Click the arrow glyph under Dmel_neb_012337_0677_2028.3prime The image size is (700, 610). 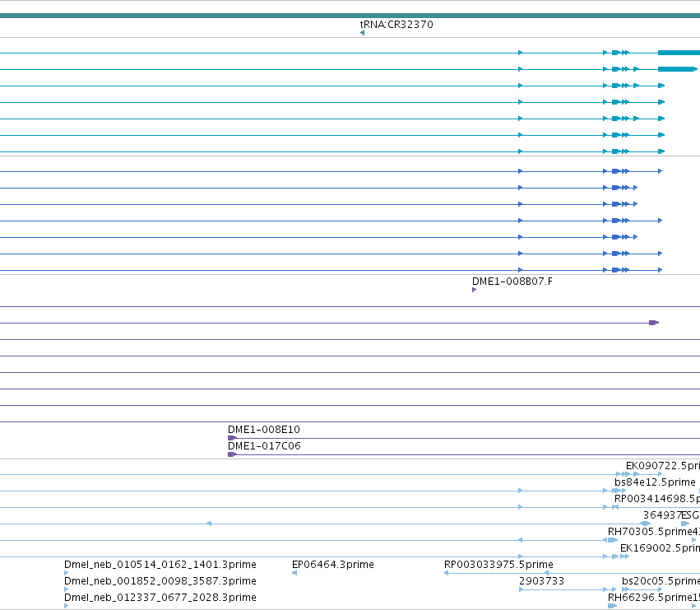(66, 606)
